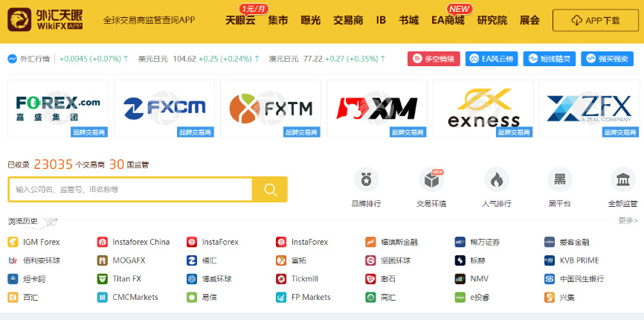Screen dimensions: 644x320
Task: Click the APP下载 button
Action: point(596,20)
